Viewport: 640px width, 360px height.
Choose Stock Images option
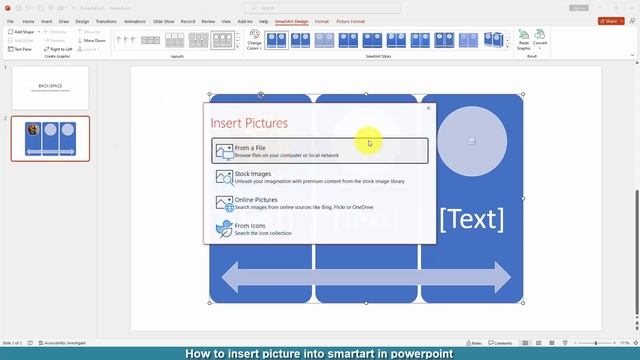coord(320,177)
